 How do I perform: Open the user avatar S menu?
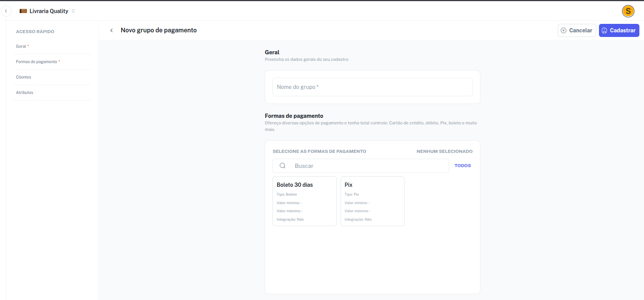[x=628, y=11]
